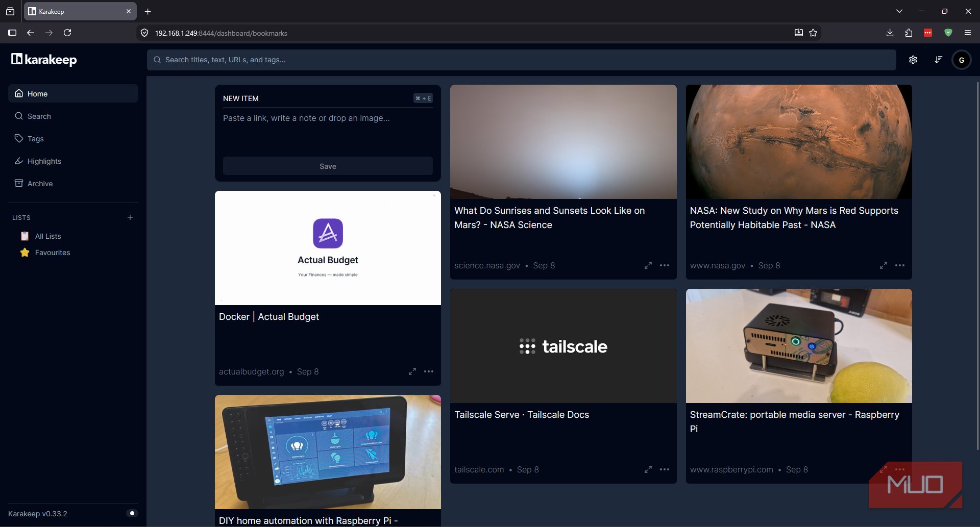
Task: Open the Favourites list
Action: pos(53,253)
